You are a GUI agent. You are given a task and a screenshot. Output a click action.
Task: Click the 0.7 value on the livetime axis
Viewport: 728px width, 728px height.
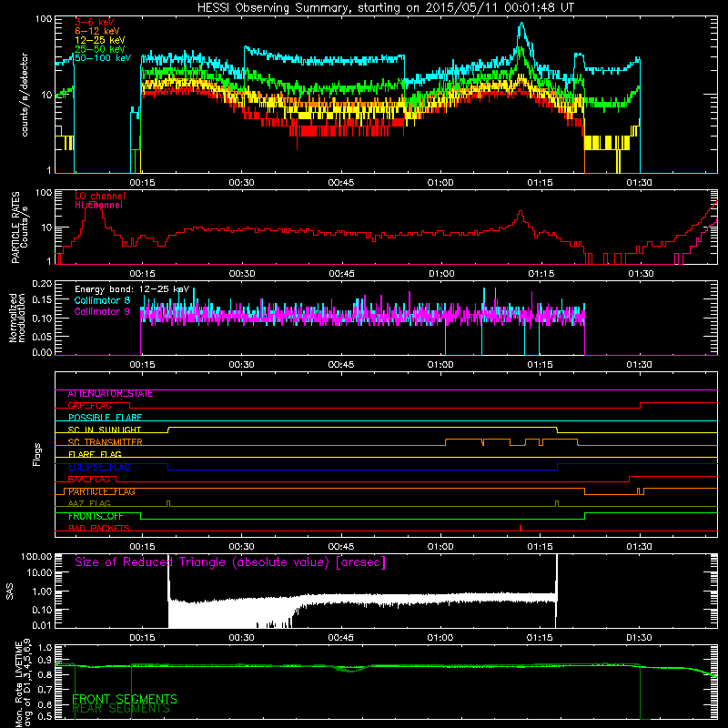(x=45, y=690)
